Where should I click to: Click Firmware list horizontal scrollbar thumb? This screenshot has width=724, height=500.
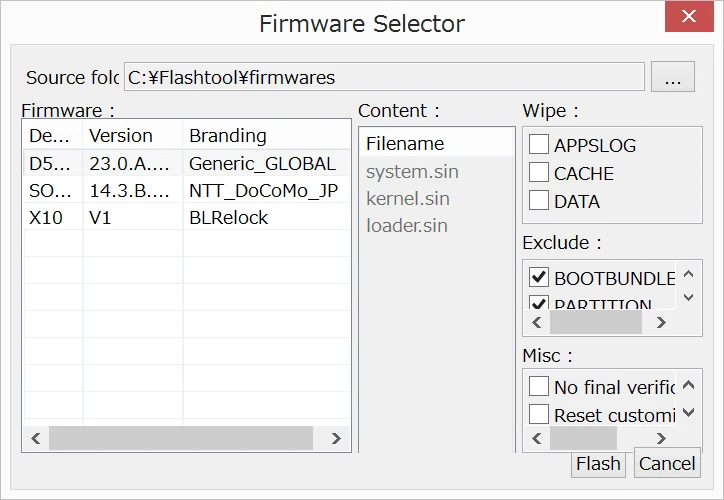coord(181,438)
